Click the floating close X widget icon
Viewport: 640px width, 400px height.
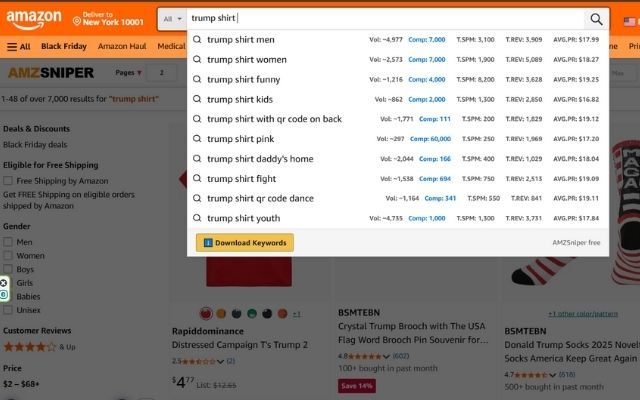pyautogui.click(x=4, y=282)
